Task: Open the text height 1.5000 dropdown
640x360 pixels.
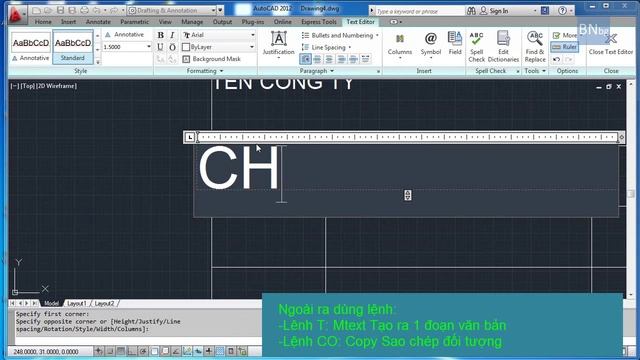Action: [x=149, y=47]
